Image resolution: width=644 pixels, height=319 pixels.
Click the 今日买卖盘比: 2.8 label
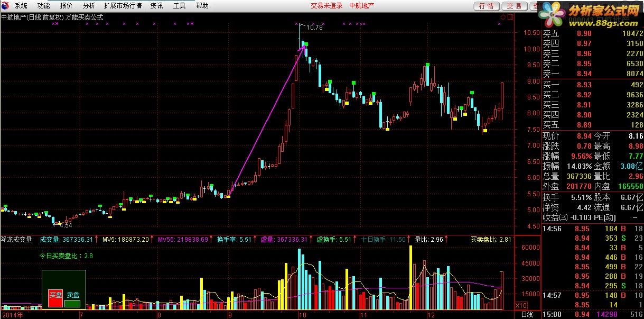(66, 256)
